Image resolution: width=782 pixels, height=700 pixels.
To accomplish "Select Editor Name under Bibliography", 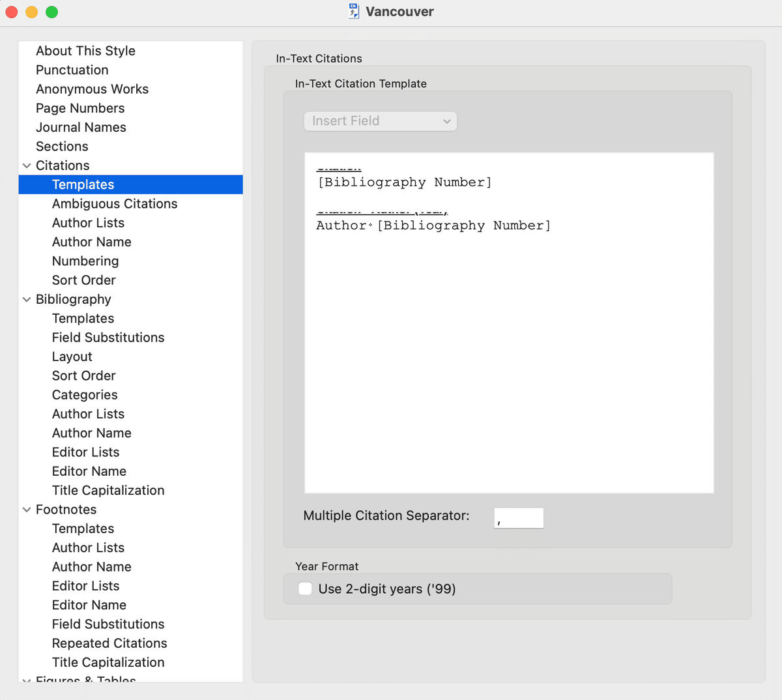I will point(89,471).
